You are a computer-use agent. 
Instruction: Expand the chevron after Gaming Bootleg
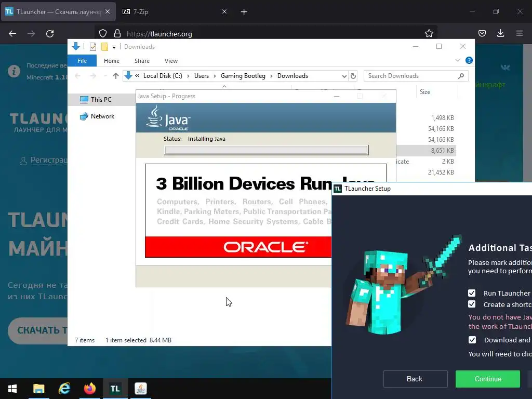point(271,76)
